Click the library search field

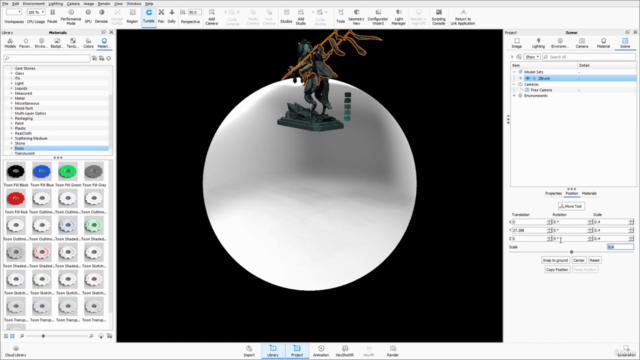47,58
